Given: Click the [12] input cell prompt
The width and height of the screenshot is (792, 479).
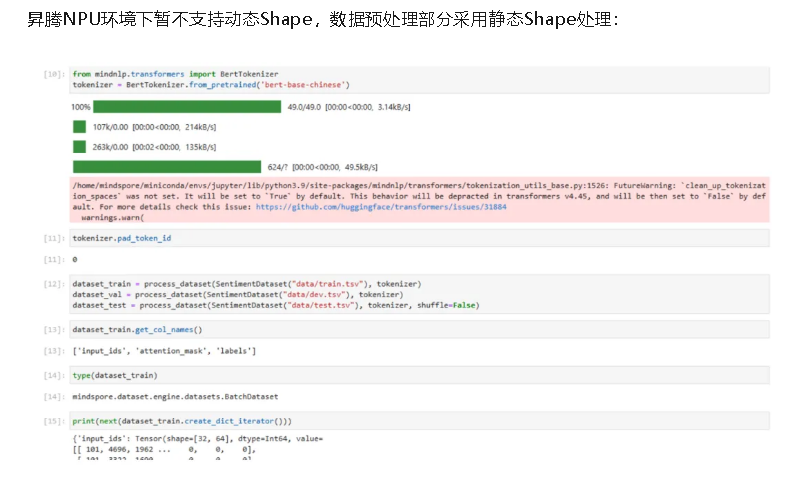Looking at the screenshot, I should pyautogui.click(x=55, y=284).
